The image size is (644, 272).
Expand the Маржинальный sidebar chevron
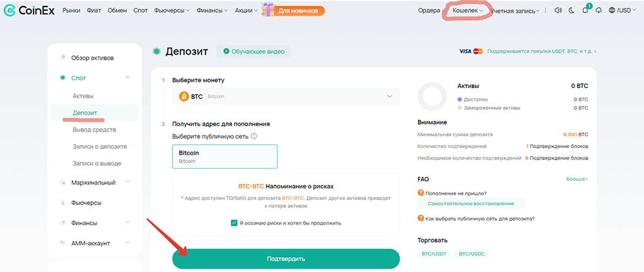point(128,182)
